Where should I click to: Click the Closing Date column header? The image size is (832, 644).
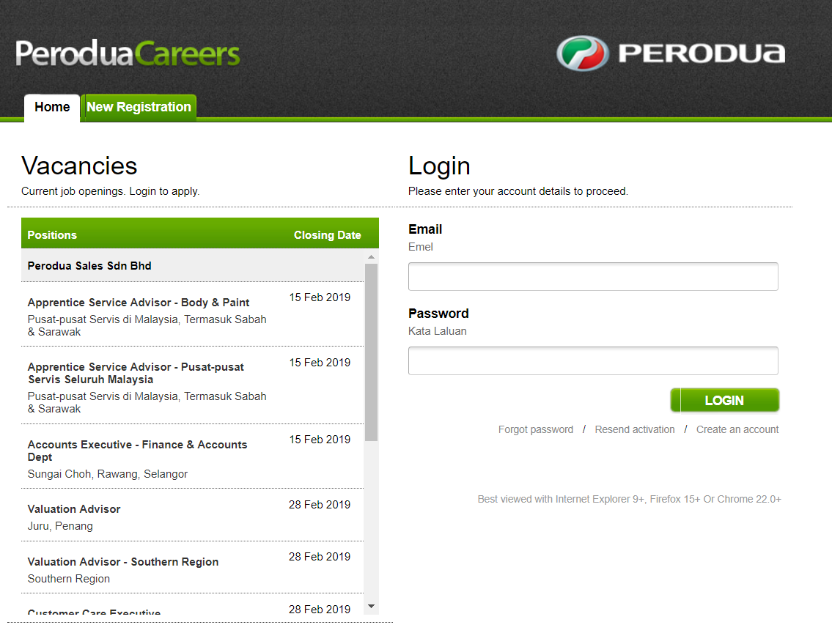click(327, 235)
